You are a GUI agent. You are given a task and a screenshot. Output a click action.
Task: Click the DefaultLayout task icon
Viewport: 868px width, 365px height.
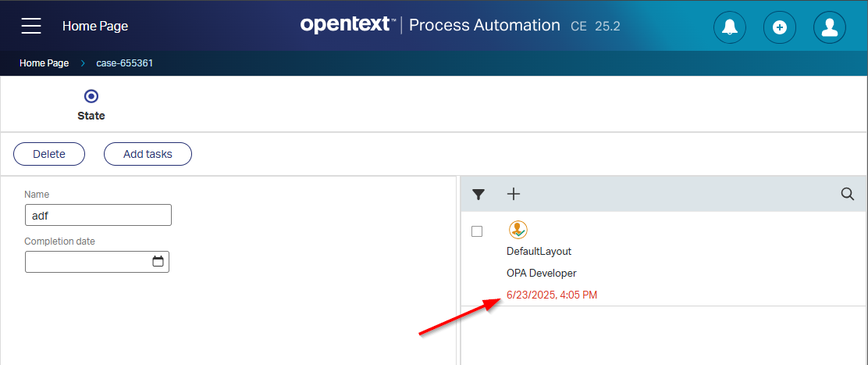[518, 230]
